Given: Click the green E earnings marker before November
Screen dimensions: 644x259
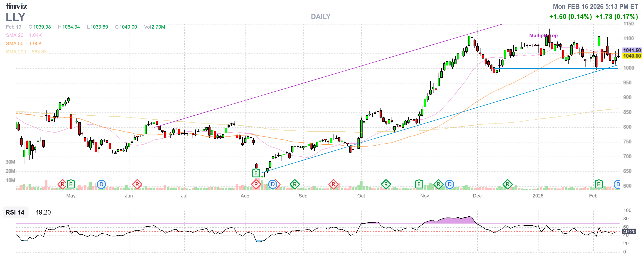Looking at the screenshot, I should pyautogui.click(x=419, y=185).
